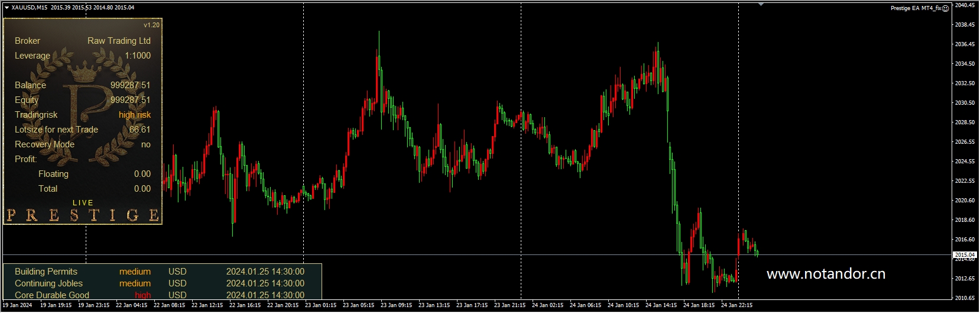
Task: Click the v1.20 version label
Action: pyautogui.click(x=151, y=25)
